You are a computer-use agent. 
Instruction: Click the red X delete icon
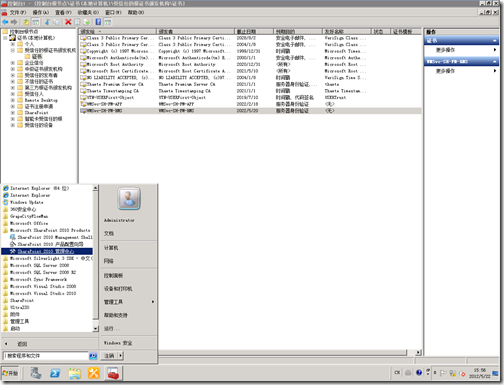point(68,22)
